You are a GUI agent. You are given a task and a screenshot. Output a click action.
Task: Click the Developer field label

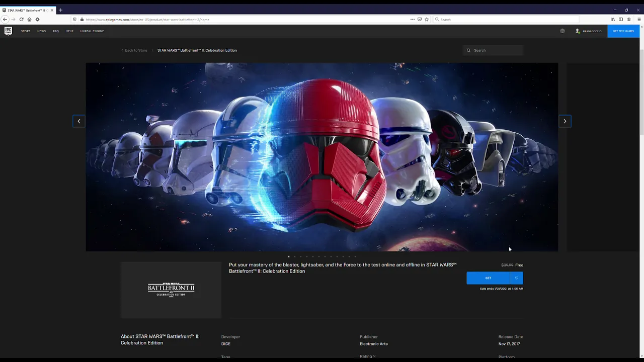tap(231, 337)
